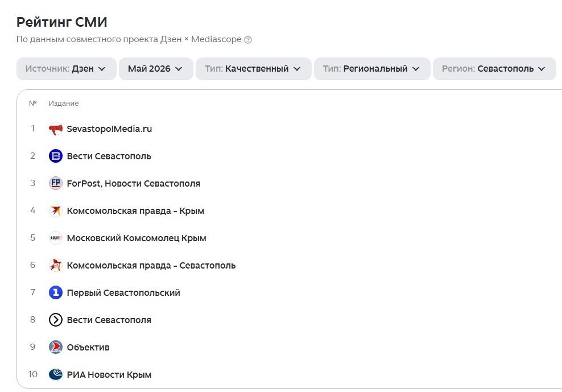
Task: Click the Рейтинг СМИ page heading
Action: (61, 22)
